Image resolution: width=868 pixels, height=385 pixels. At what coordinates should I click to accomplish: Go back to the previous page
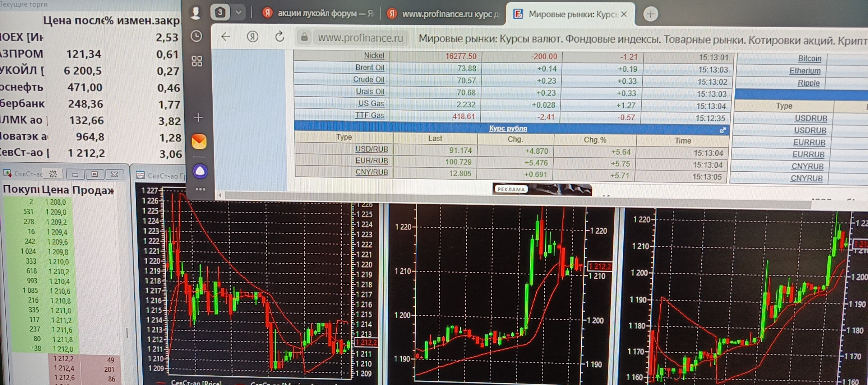[226, 36]
